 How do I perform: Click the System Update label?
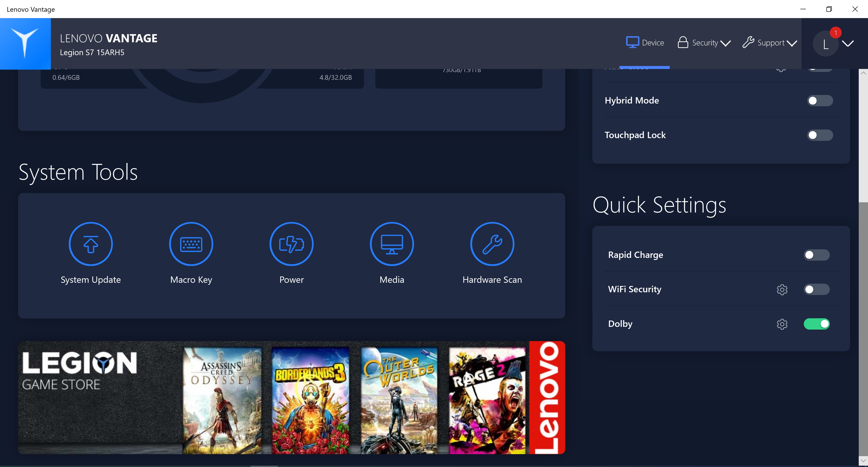(91, 280)
